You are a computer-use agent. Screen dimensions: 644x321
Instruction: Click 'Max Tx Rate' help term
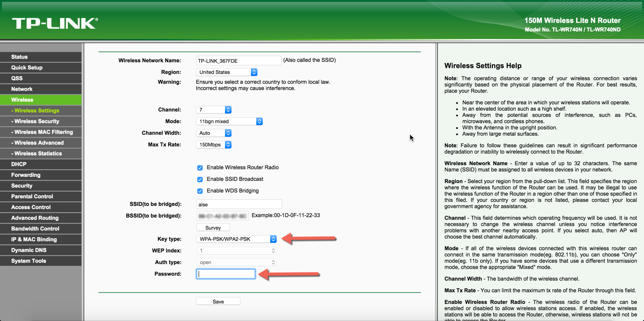coord(460,290)
